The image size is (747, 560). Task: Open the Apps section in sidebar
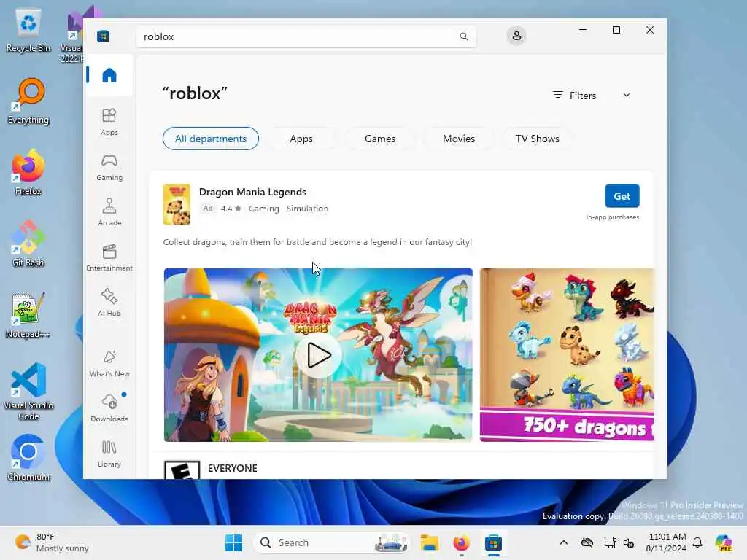pyautogui.click(x=109, y=122)
